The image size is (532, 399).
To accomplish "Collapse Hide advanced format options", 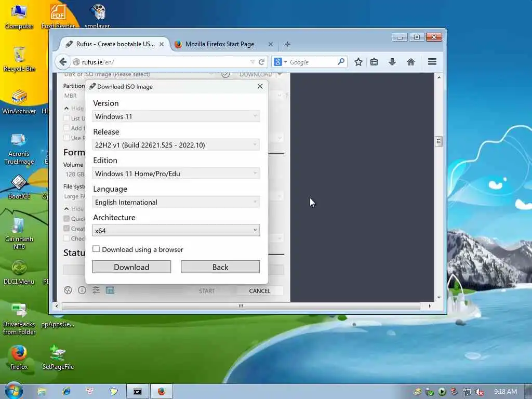I will point(66,209).
